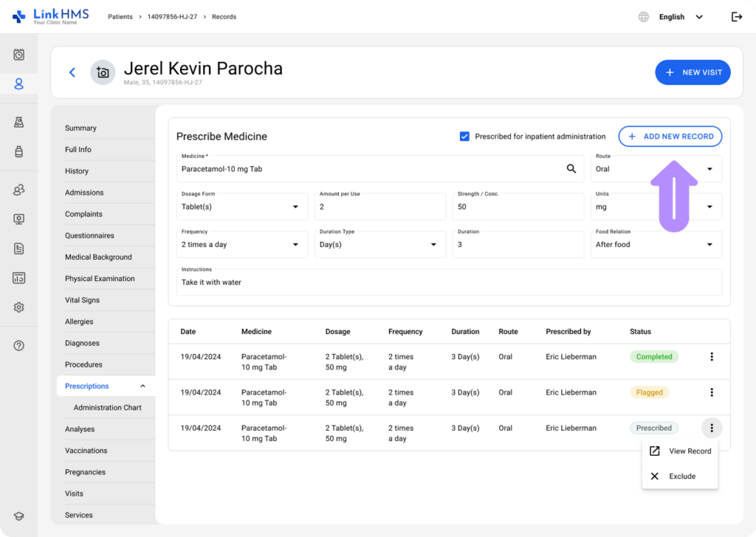Image resolution: width=756 pixels, height=537 pixels.
Task: Click the patient photo camera icon
Action: [x=103, y=72]
